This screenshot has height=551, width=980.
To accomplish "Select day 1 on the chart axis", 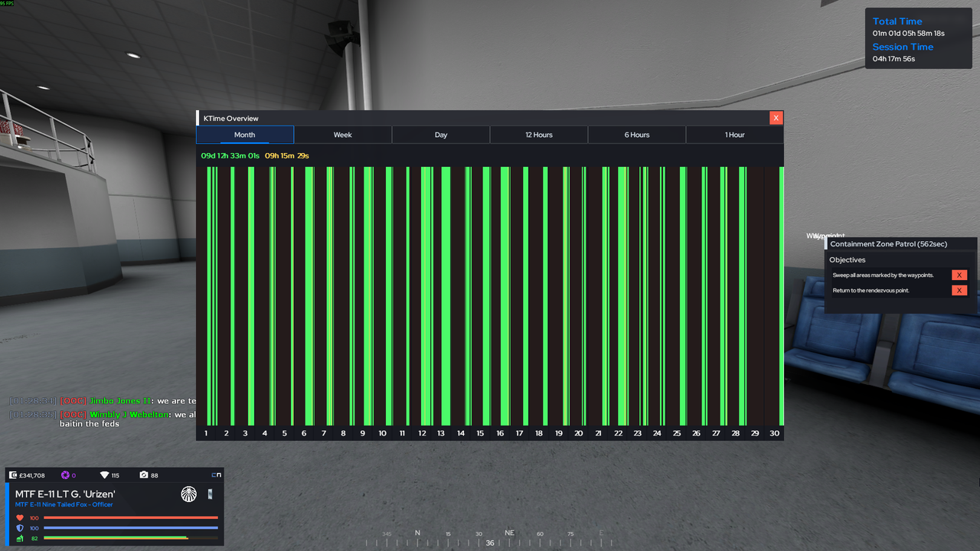I will click(206, 434).
